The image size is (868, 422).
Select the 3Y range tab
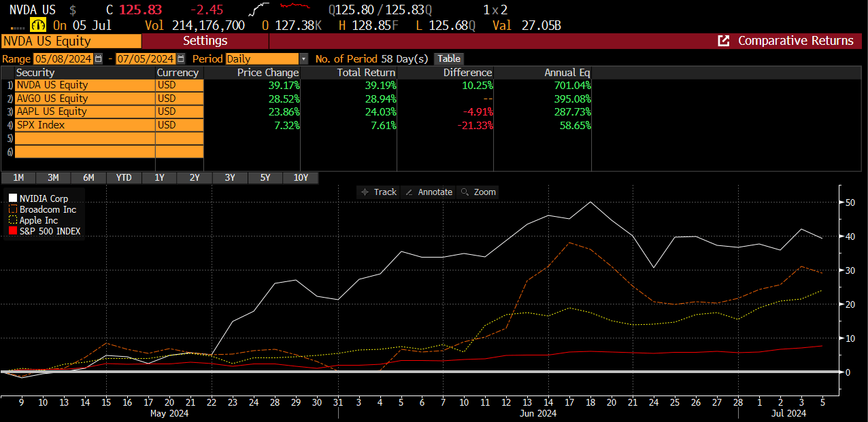(x=230, y=177)
